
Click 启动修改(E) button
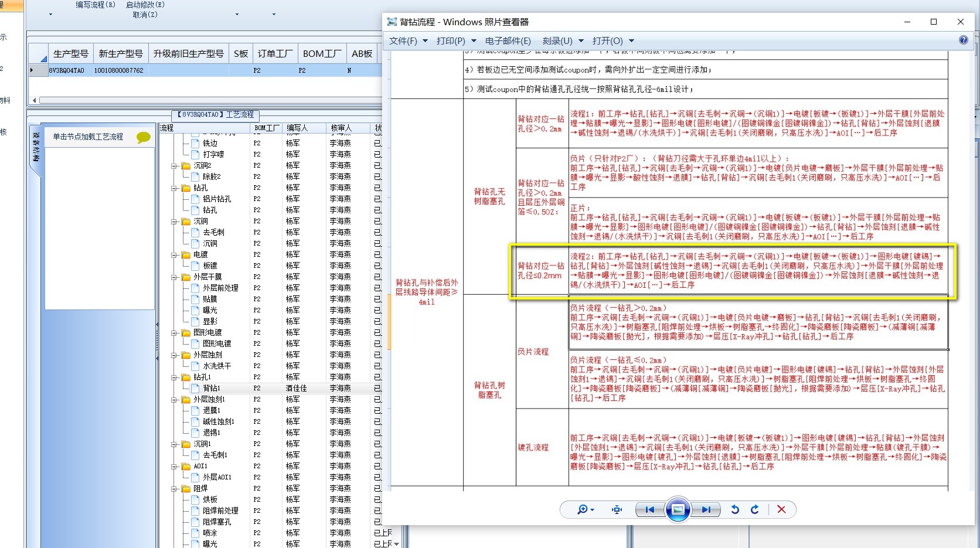tap(145, 5)
